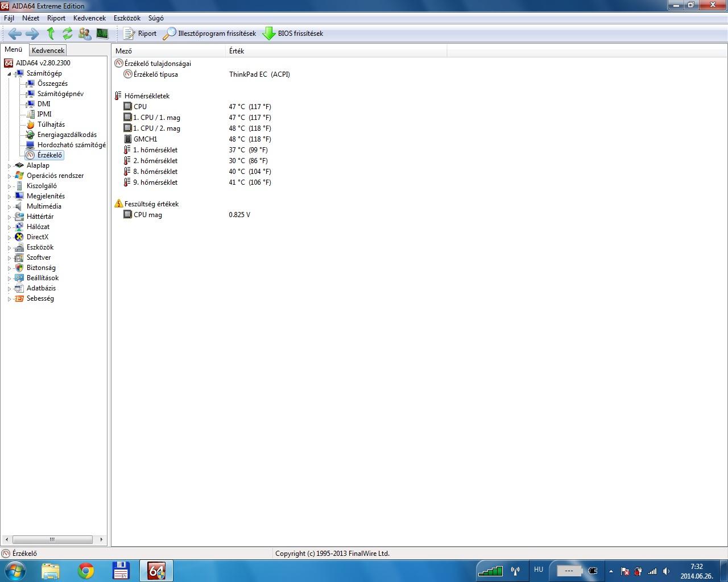Open the floppy disk taskbar app

click(x=121, y=571)
